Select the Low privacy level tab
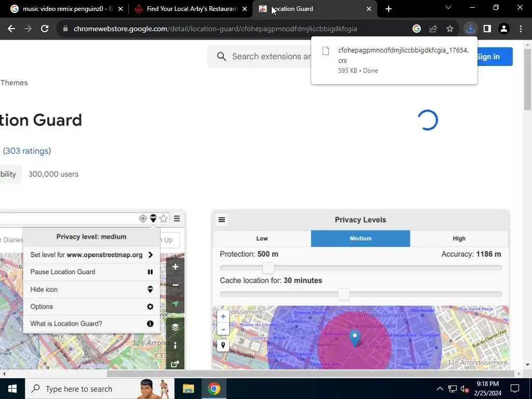532x399 pixels. click(x=262, y=238)
